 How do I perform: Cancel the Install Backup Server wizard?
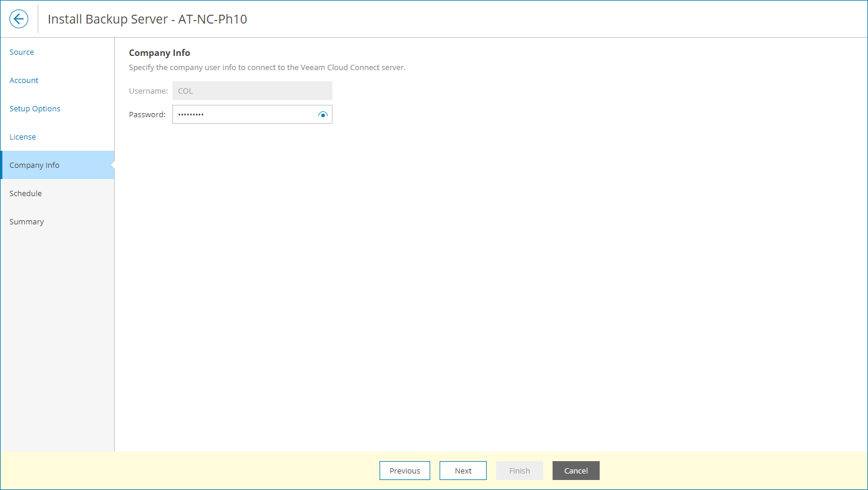576,471
